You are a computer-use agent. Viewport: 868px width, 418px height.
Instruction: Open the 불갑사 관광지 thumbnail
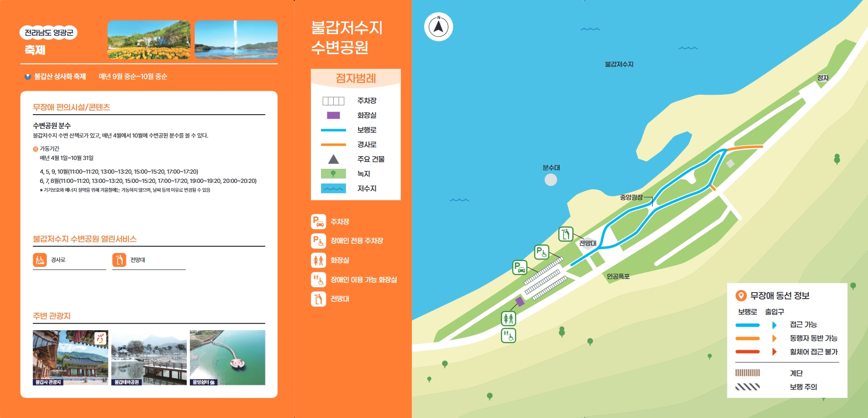(x=70, y=358)
